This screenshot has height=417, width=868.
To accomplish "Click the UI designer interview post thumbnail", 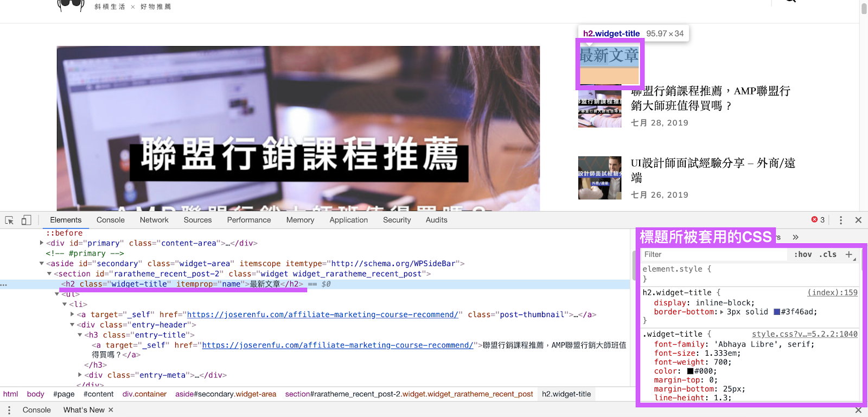I will pyautogui.click(x=599, y=178).
